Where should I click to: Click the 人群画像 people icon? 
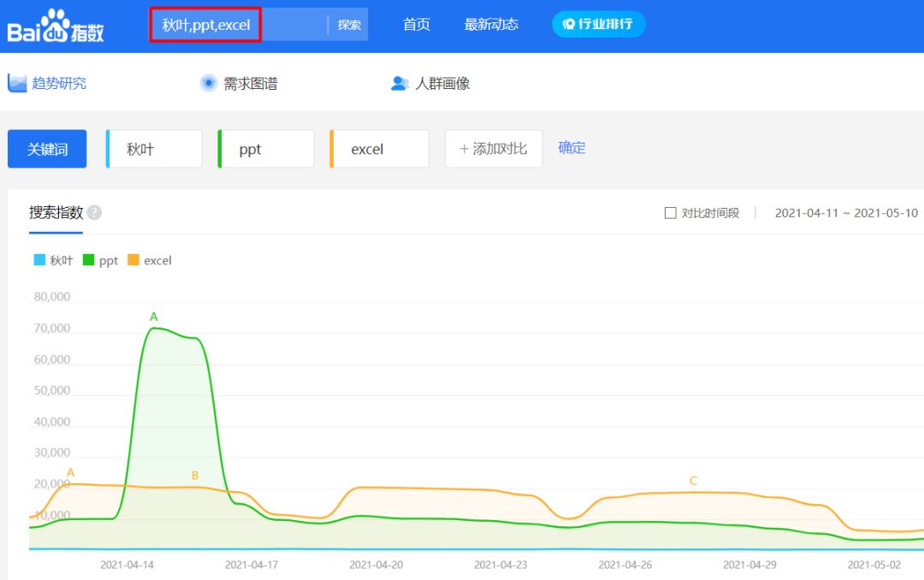(400, 83)
